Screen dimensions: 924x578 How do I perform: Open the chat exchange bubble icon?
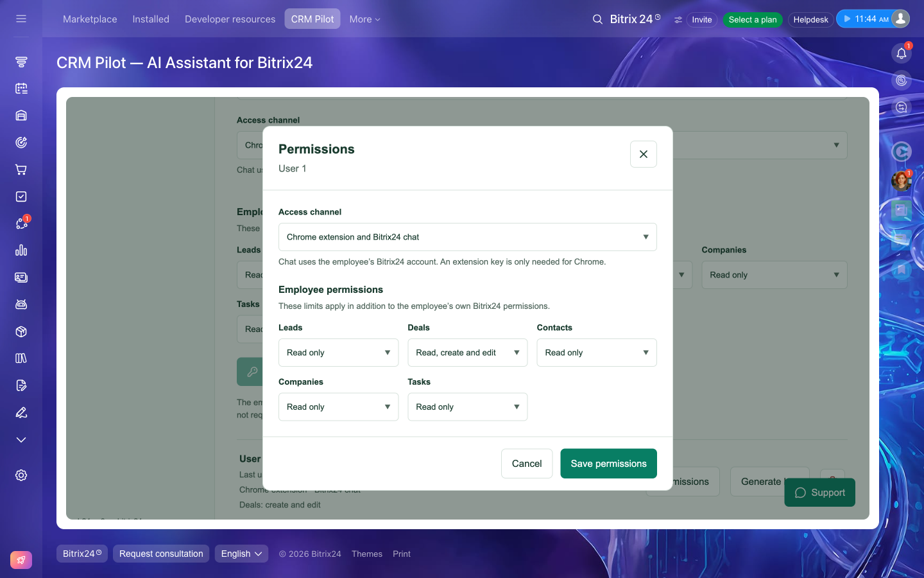click(902, 107)
